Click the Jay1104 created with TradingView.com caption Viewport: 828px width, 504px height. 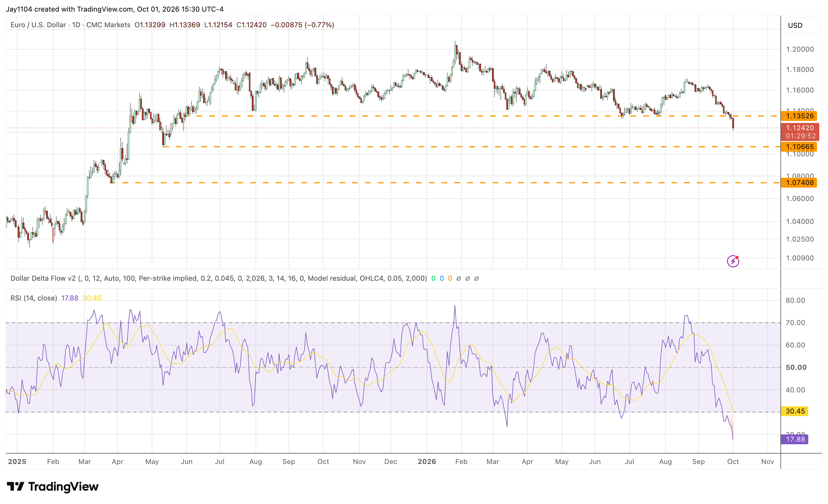pos(115,9)
